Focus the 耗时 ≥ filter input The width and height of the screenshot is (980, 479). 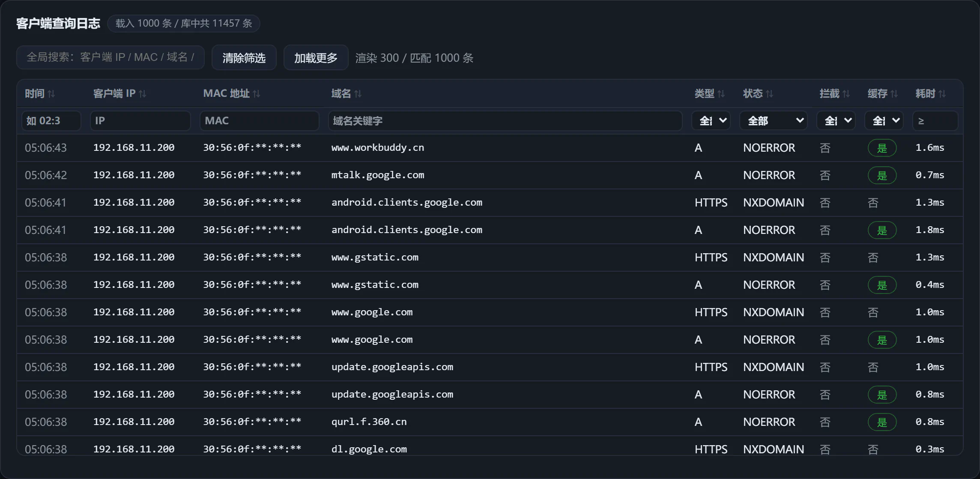[x=935, y=121]
